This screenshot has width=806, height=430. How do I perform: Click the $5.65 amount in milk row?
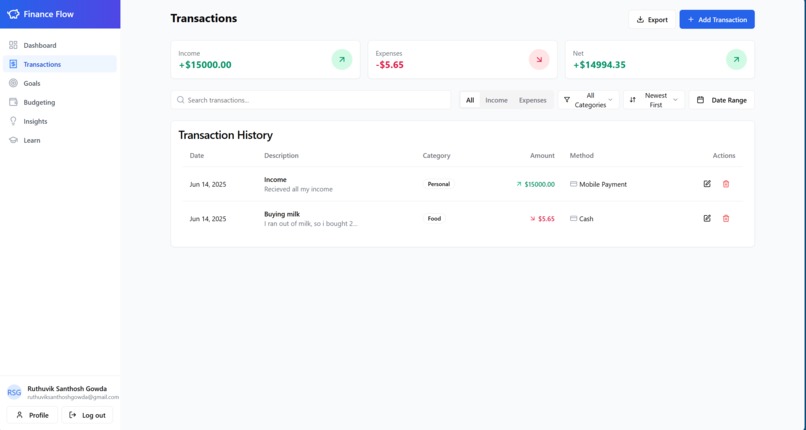tap(546, 219)
